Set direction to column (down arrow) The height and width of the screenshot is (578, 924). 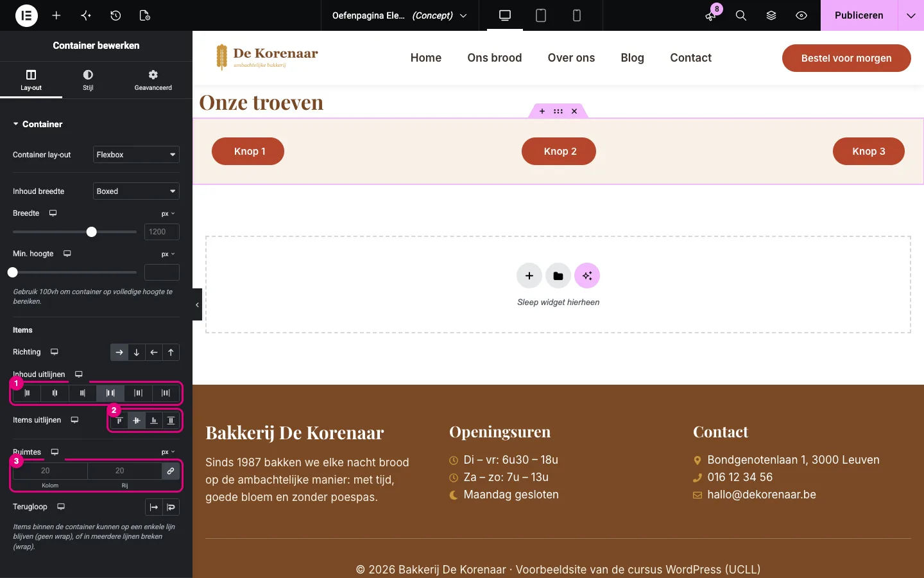pyautogui.click(x=137, y=352)
